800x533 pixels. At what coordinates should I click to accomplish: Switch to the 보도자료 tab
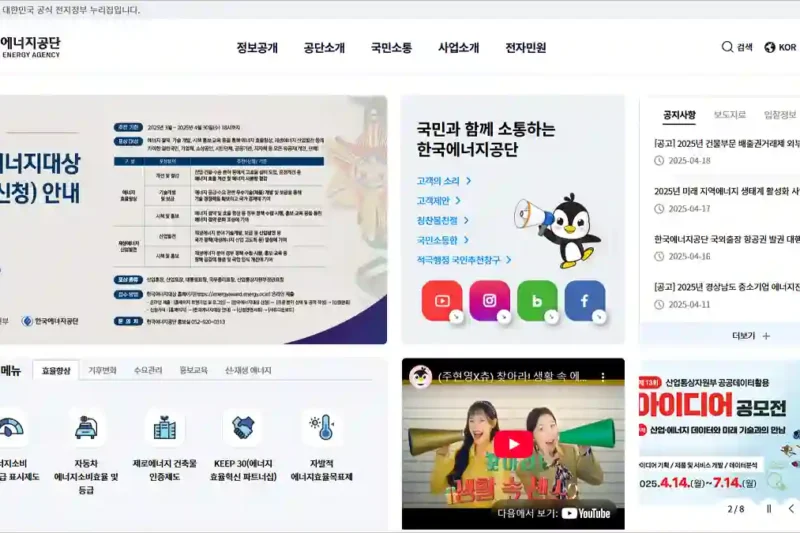[730, 115]
